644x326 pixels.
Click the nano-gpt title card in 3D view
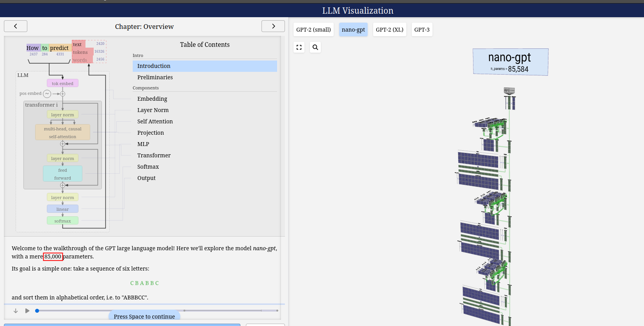pyautogui.click(x=511, y=62)
